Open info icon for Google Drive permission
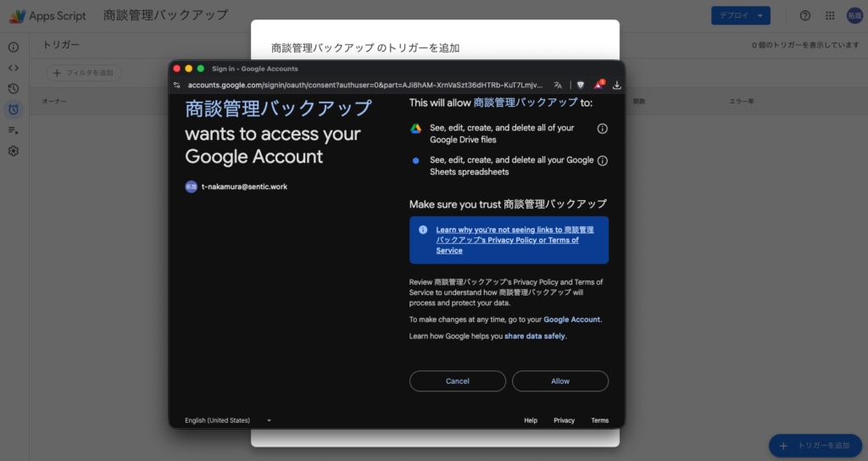 coord(603,129)
